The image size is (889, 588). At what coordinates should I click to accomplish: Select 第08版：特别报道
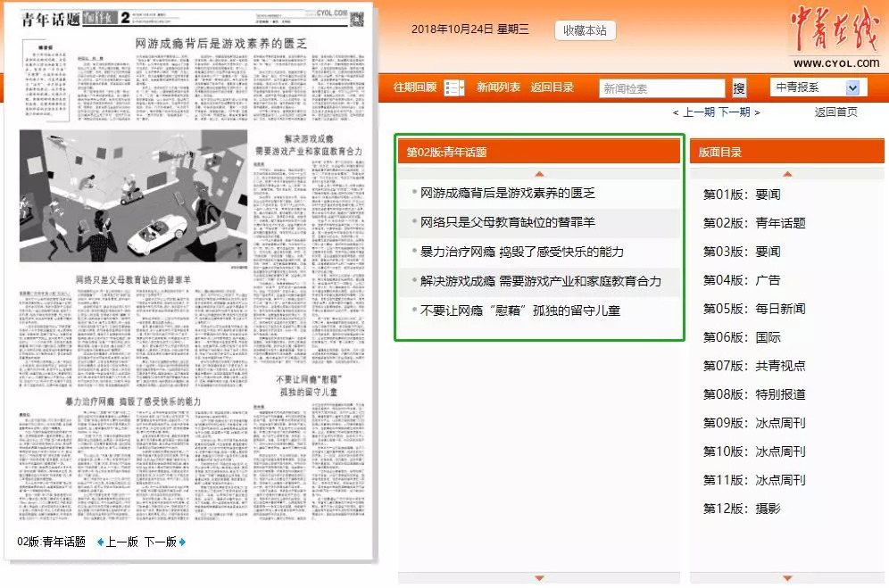click(x=754, y=394)
